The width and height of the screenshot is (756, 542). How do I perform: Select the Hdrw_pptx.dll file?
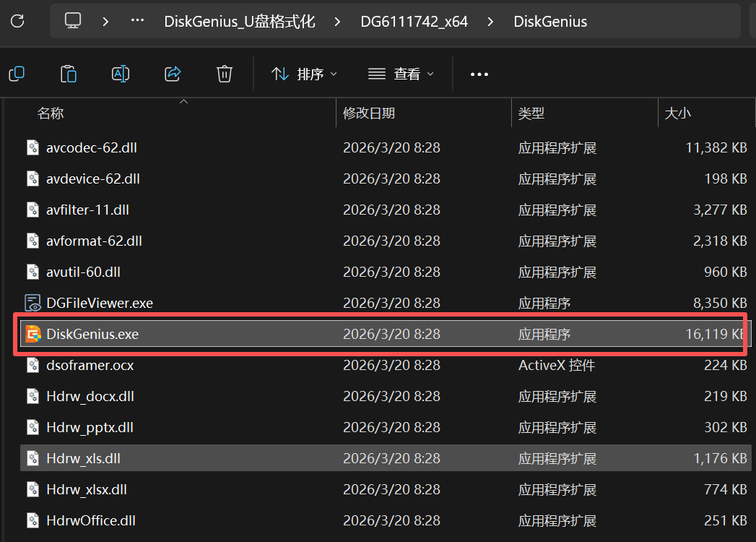coord(386,428)
